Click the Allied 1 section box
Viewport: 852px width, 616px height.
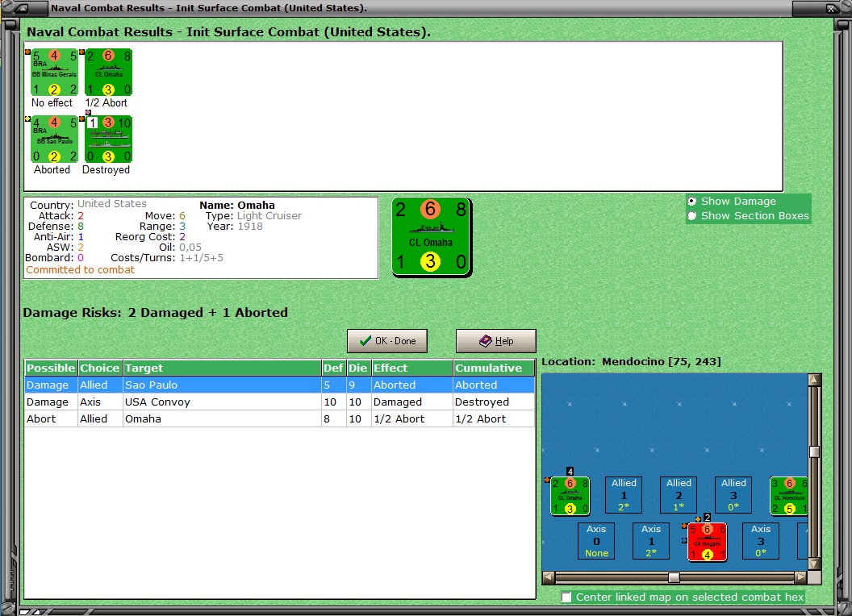pyautogui.click(x=624, y=495)
